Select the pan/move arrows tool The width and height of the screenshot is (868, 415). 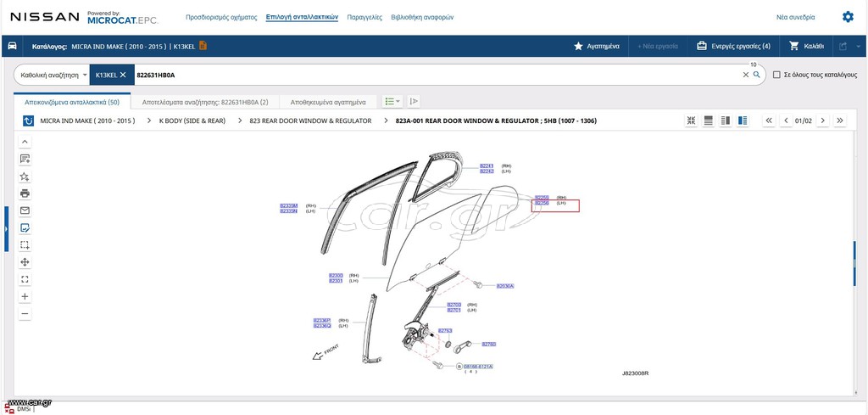[x=25, y=262]
